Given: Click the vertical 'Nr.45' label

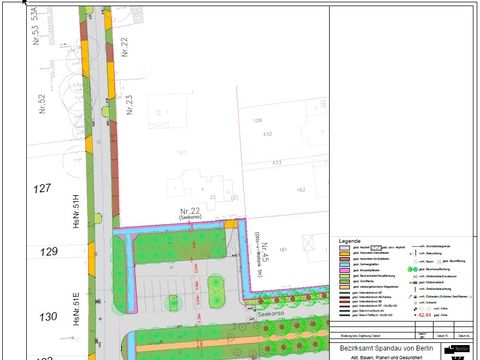Looking at the screenshot, I should [264, 252].
